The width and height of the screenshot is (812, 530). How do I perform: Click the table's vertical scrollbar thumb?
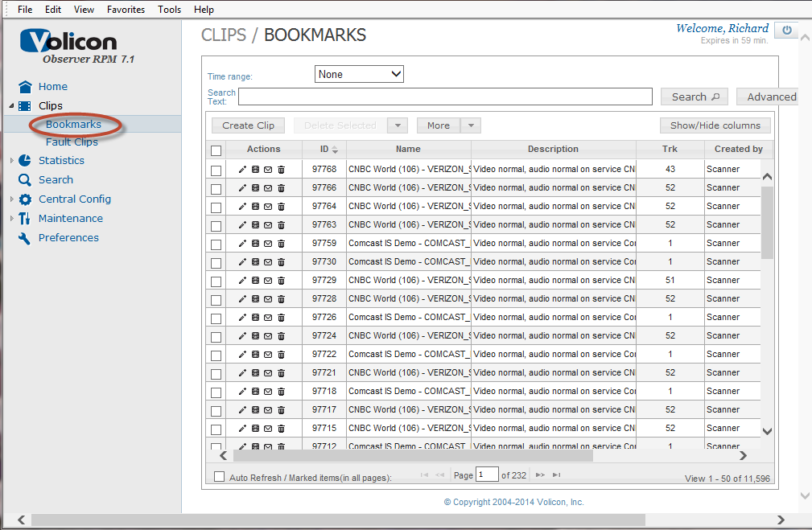[767, 223]
